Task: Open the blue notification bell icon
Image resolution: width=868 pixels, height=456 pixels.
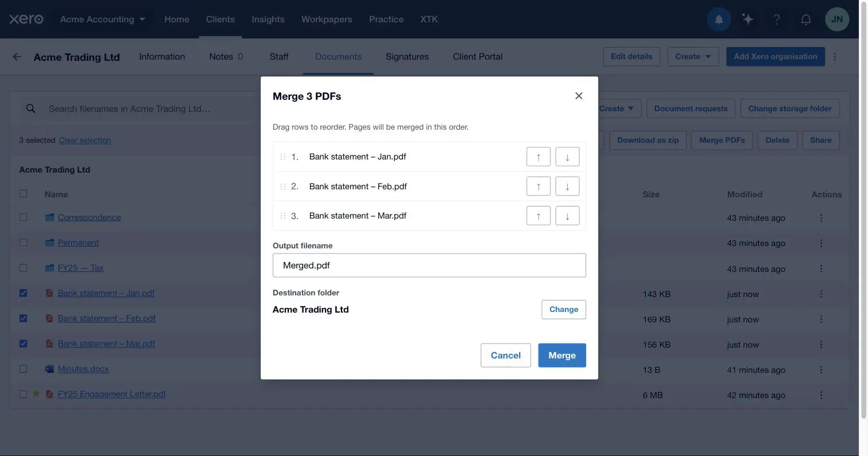Action: coord(719,20)
